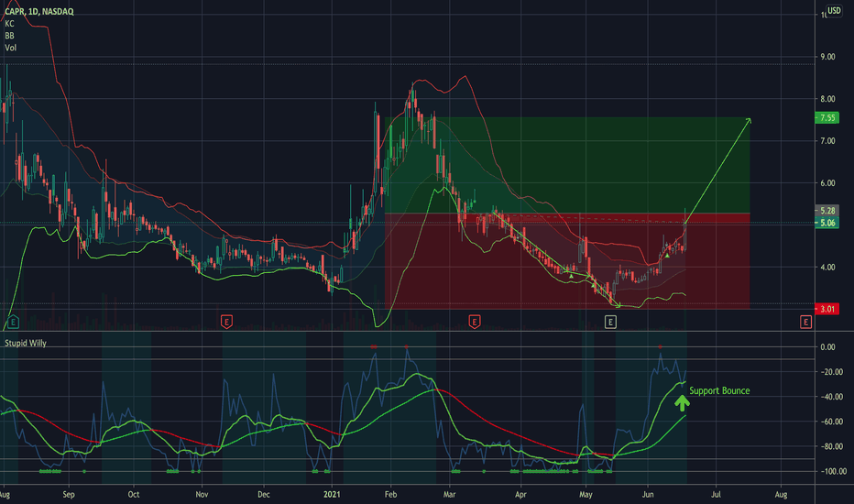
Task: Select the BB indicator label
Action: pos(9,36)
